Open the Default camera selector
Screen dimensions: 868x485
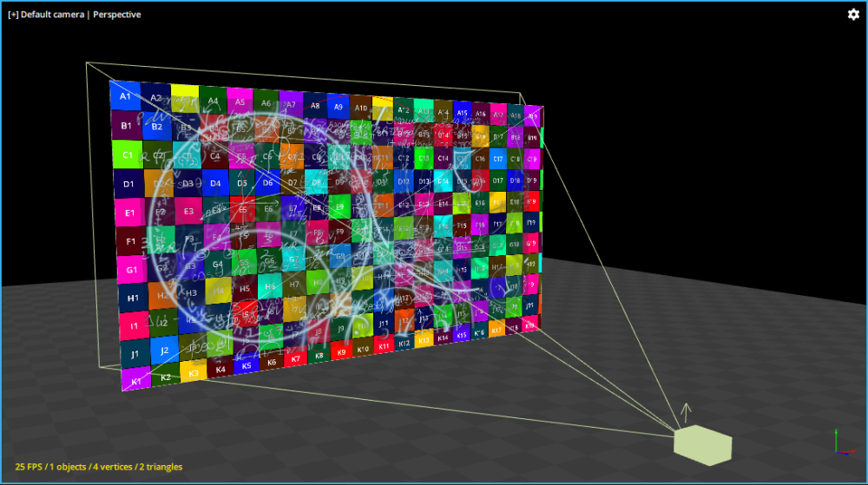point(52,15)
